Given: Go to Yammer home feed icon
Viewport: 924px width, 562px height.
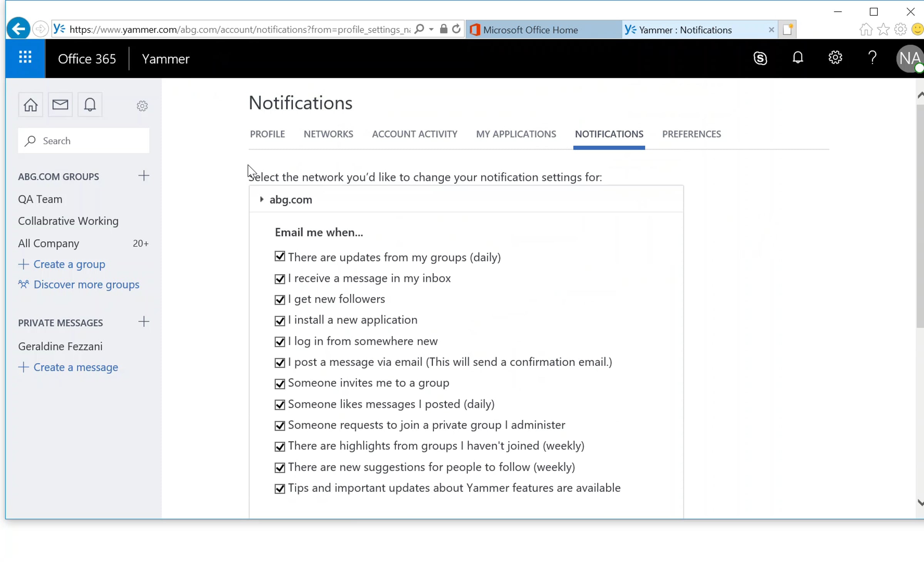Looking at the screenshot, I should [x=30, y=105].
